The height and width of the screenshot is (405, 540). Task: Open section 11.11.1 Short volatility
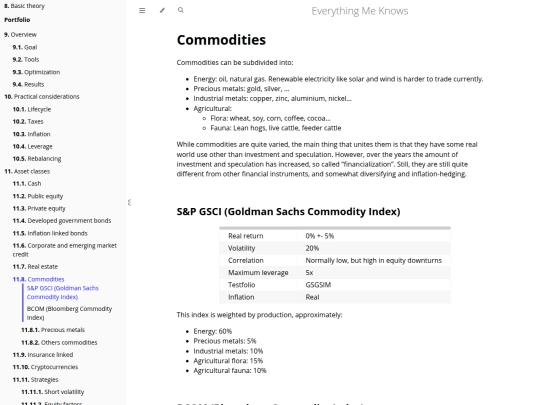pyautogui.click(x=53, y=392)
